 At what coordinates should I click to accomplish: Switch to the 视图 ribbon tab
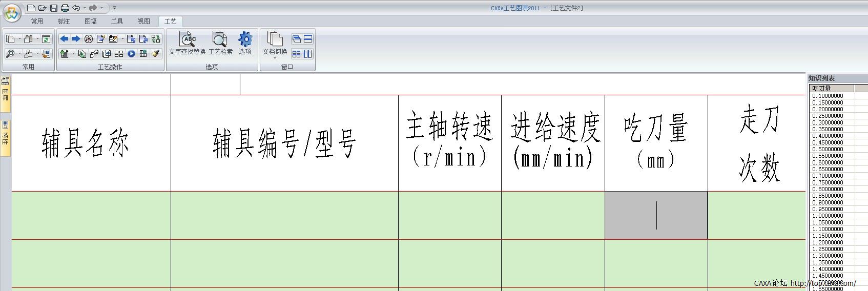tap(143, 21)
